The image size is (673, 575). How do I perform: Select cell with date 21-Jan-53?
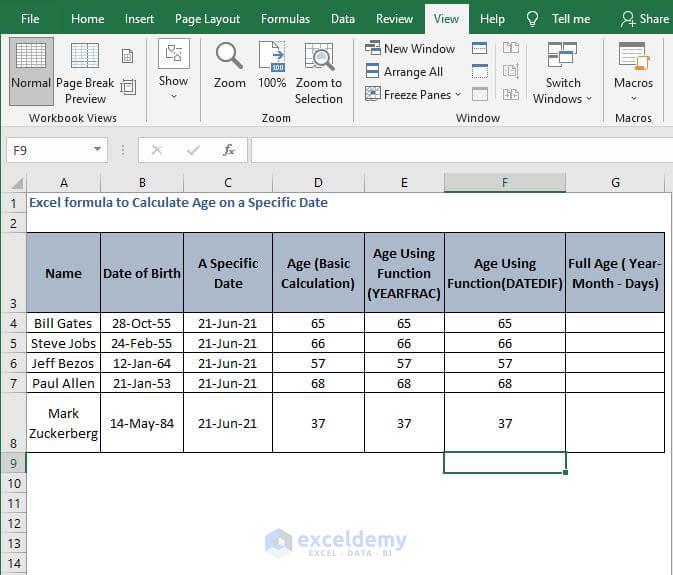pyautogui.click(x=142, y=383)
